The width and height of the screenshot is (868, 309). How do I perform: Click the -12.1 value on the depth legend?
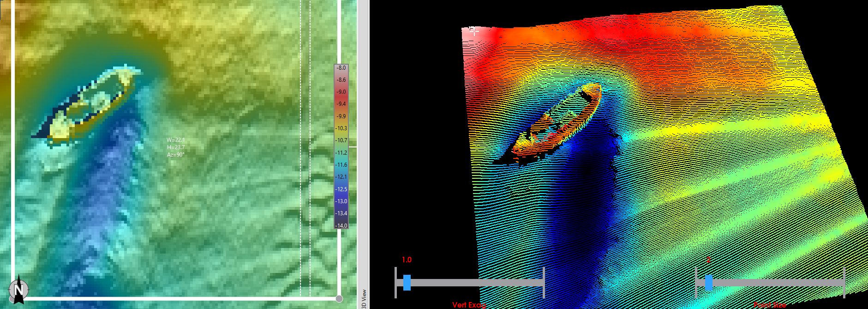pyautogui.click(x=341, y=177)
